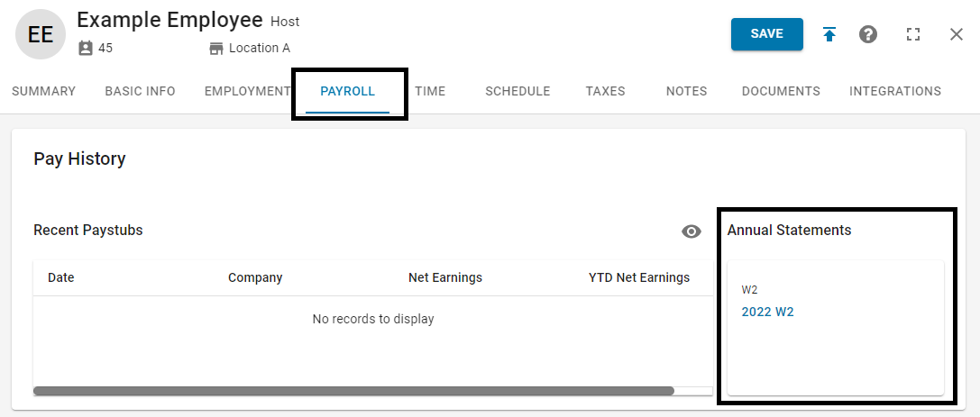The width and height of the screenshot is (980, 417).
Task: View the NOTES tab
Action: click(686, 91)
